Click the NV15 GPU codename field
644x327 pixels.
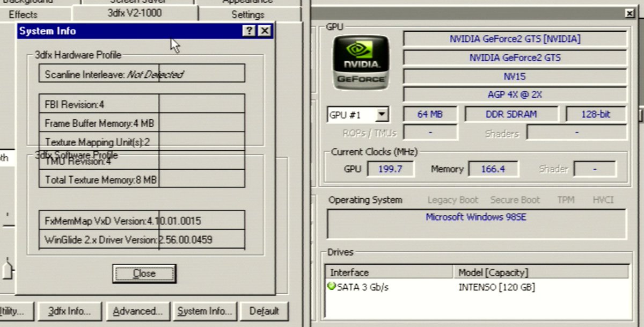[x=515, y=76]
